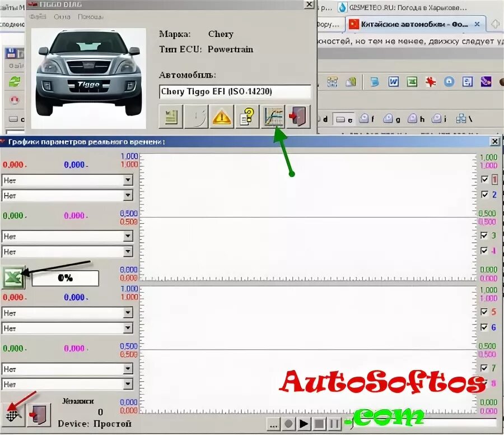
Task: Click the floppy disk save icon in background window
Action: pyautogui.click(x=11, y=53)
